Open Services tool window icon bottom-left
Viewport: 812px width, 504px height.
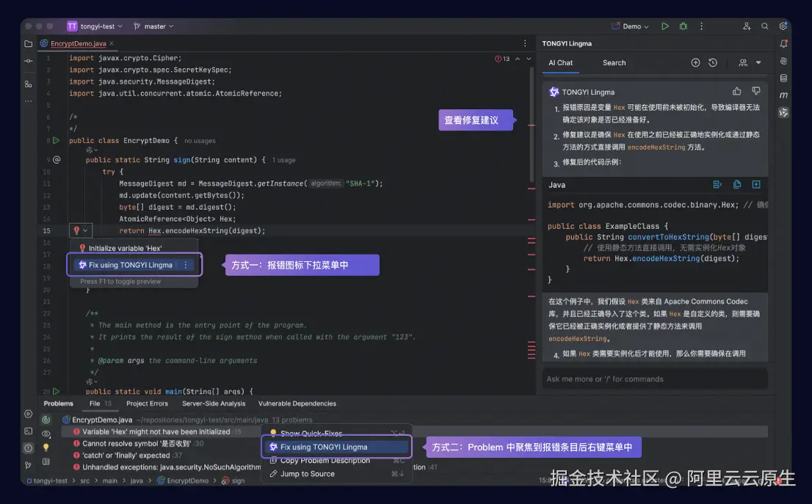coord(29,414)
